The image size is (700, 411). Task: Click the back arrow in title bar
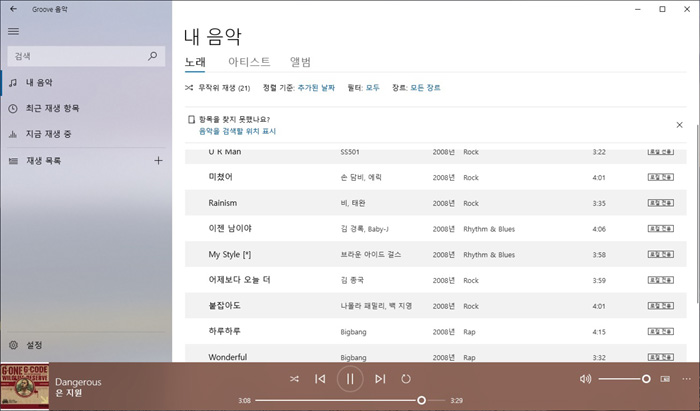[12, 9]
